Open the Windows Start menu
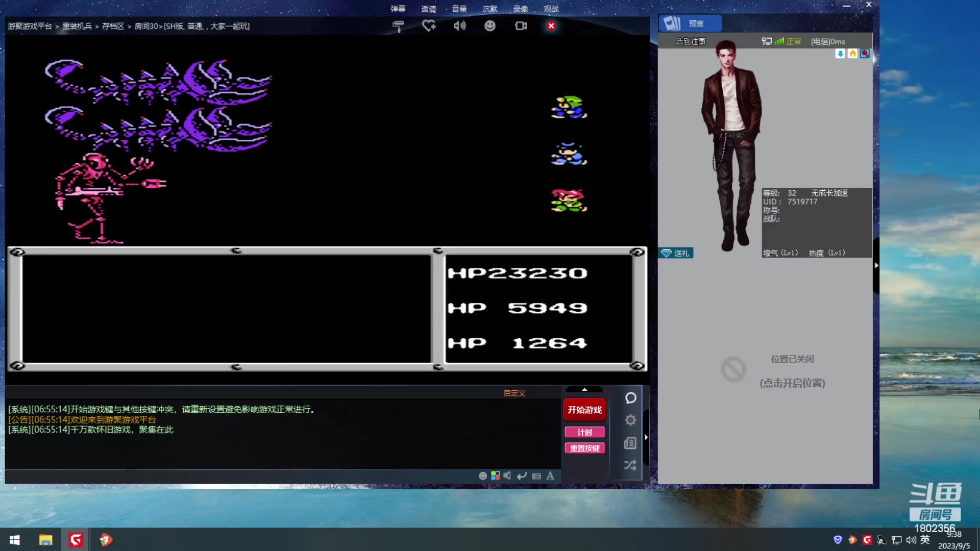Image resolution: width=980 pixels, height=551 pixels. point(15,540)
